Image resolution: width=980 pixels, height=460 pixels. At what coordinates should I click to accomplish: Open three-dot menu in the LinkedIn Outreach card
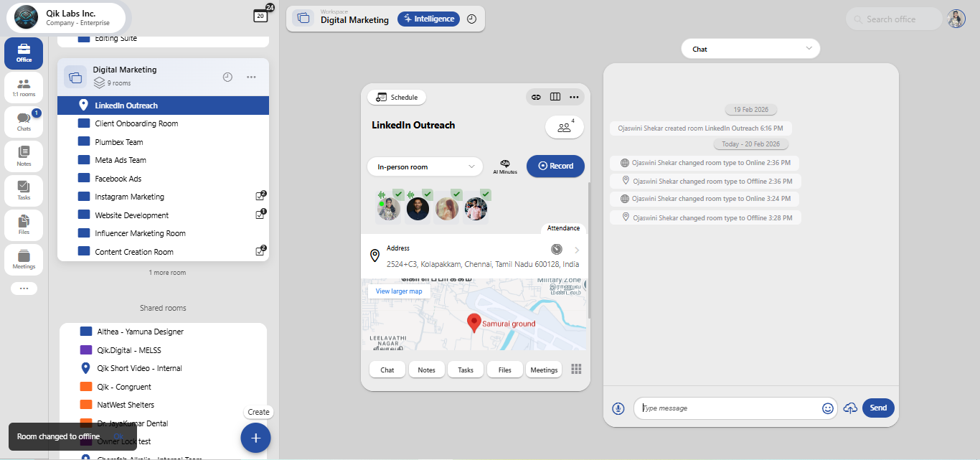(574, 97)
